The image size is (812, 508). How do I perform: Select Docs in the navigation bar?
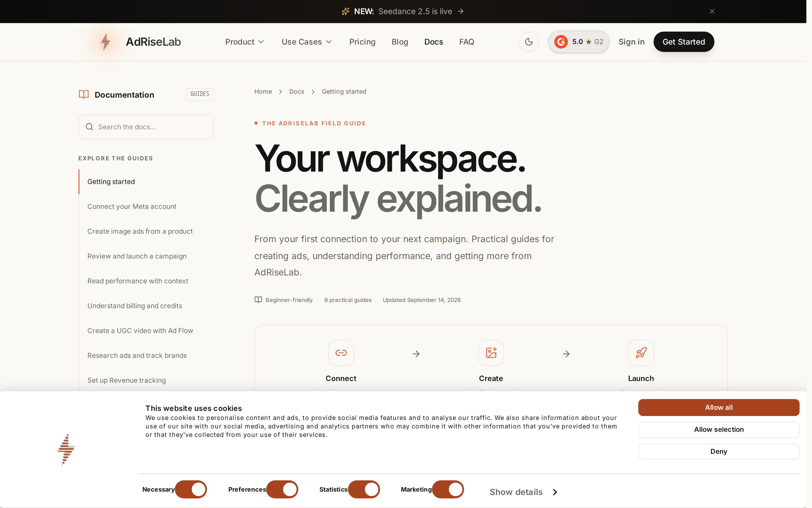(x=434, y=42)
